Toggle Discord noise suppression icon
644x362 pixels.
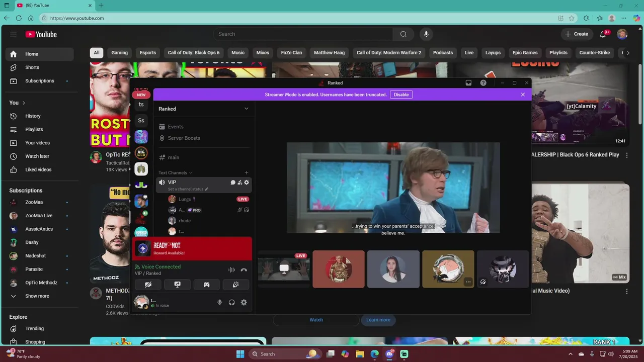click(x=231, y=270)
